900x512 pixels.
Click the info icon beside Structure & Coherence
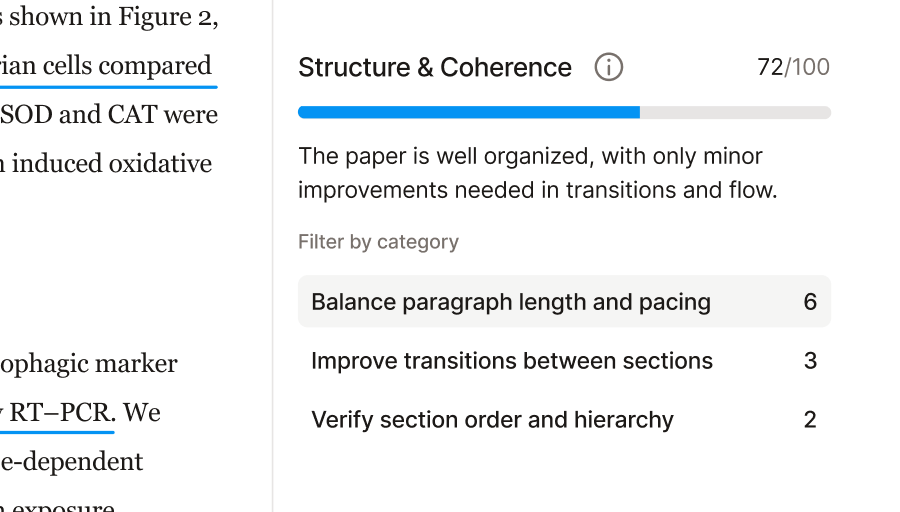[x=608, y=67]
